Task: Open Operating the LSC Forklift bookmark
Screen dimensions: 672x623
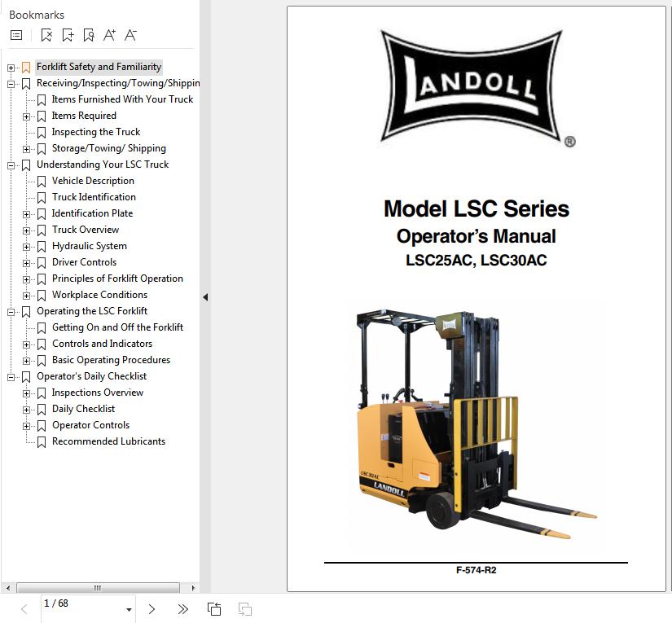Action: pyautogui.click(x=92, y=311)
